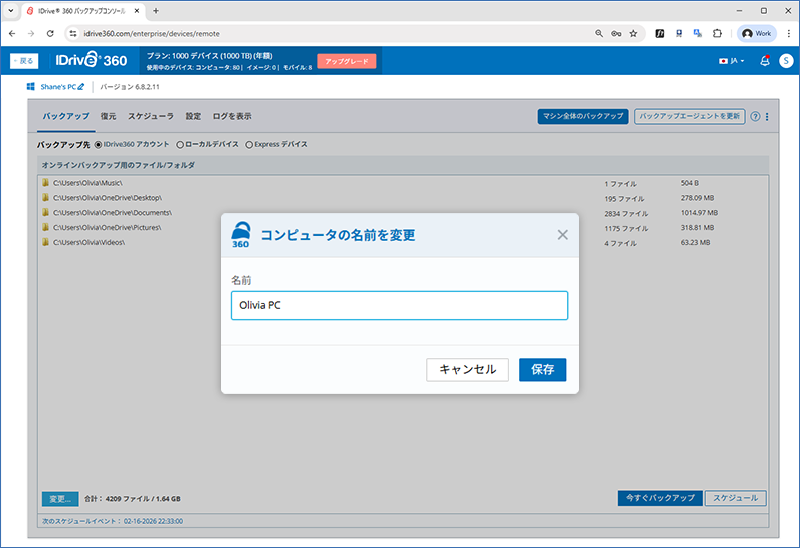
Task: Click the browser back arrow
Action: pyautogui.click(x=12, y=34)
